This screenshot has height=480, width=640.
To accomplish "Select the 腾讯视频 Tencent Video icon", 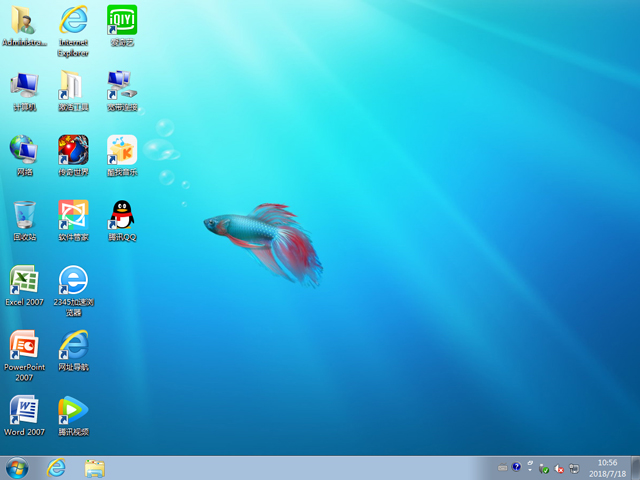I will pyautogui.click(x=73, y=410).
